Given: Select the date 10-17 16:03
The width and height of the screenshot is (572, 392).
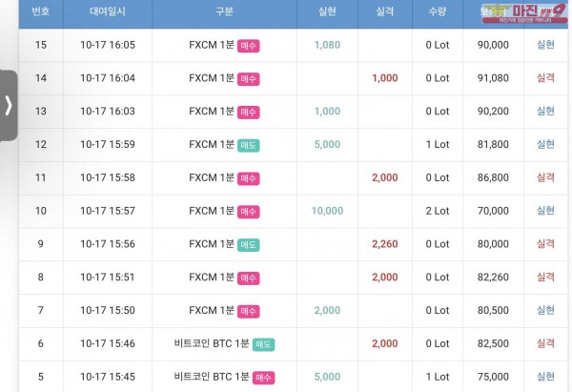Looking at the screenshot, I should click(x=108, y=112).
